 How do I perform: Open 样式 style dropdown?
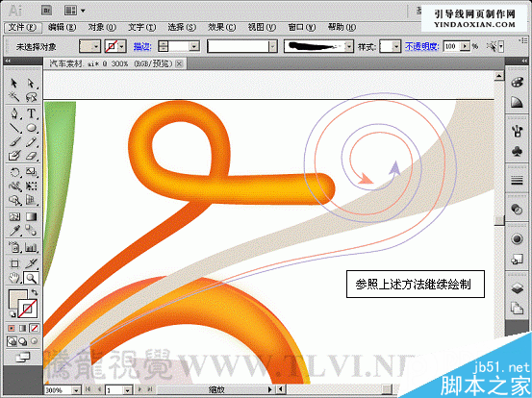point(396,46)
